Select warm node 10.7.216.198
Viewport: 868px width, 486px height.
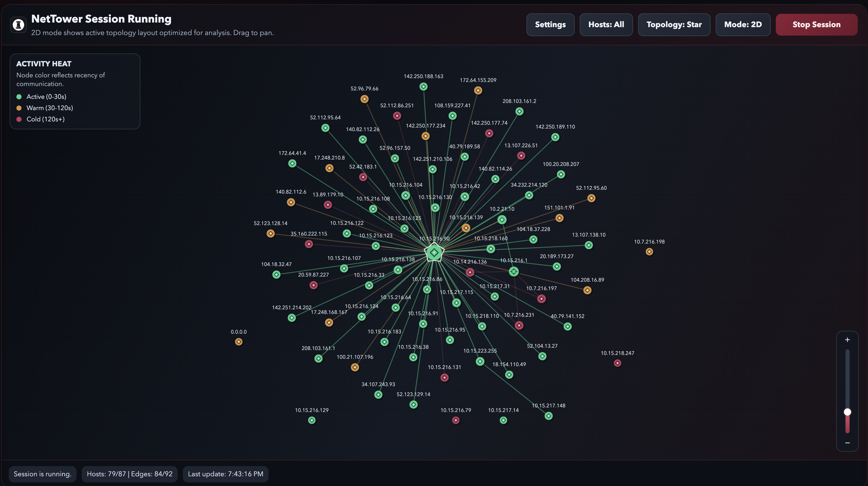649,252
